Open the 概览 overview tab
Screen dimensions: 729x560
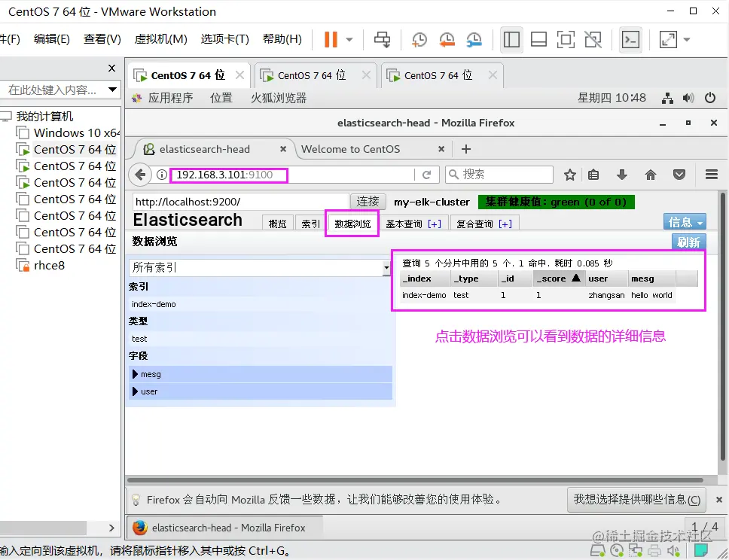point(278,224)
